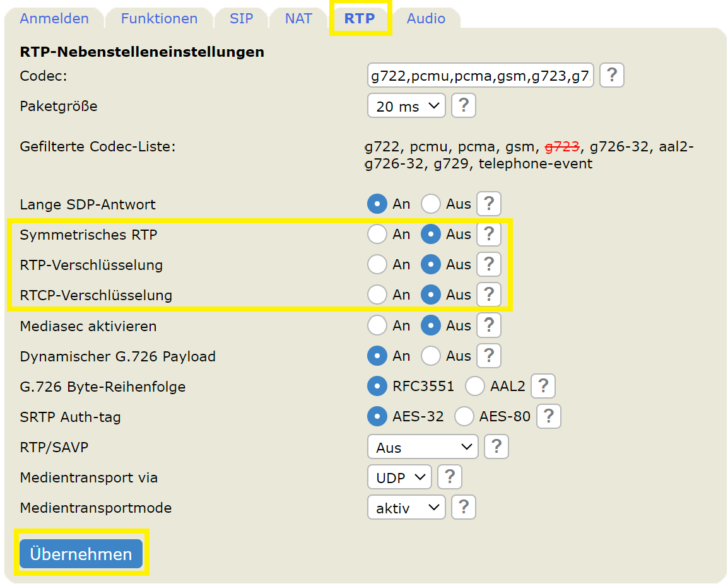
Task: Open help for RTCP-Verschlüsselung
Action: pos(489,295)
